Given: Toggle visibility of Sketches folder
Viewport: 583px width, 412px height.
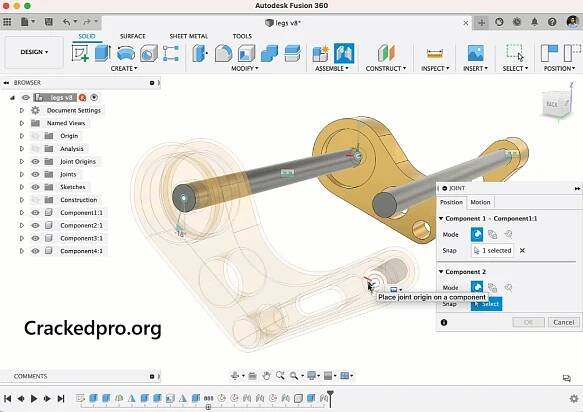Looking at the screenshot, I should [x=35, y=187].
